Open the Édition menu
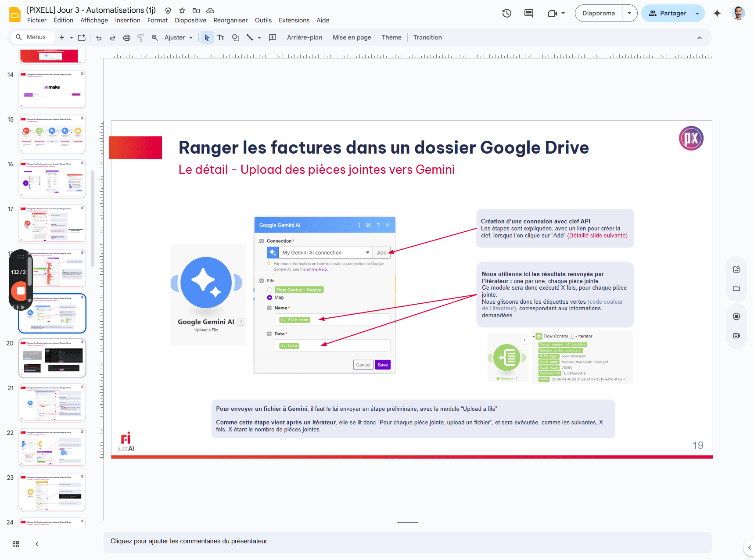Viewport: 754px width, 560px height. (x=64, y=20)
